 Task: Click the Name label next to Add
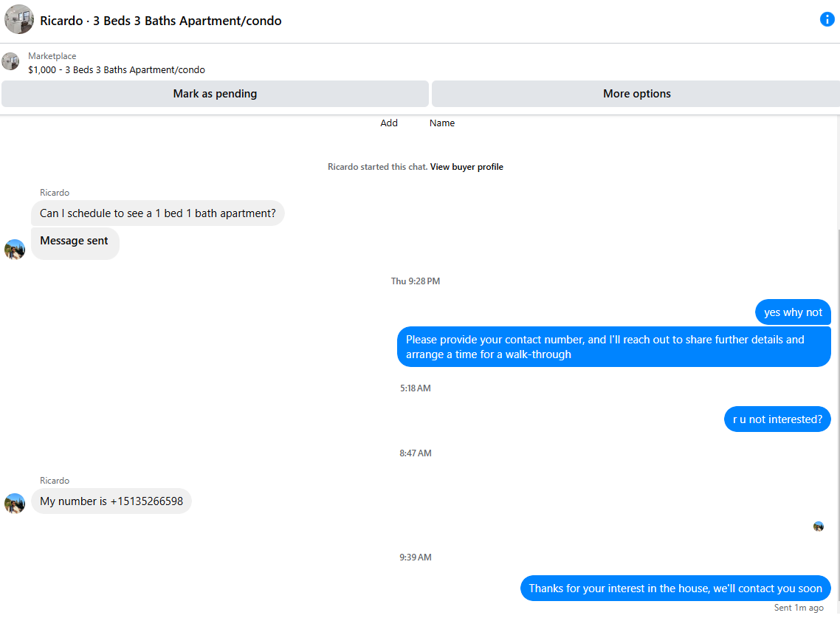coord(442,123)
